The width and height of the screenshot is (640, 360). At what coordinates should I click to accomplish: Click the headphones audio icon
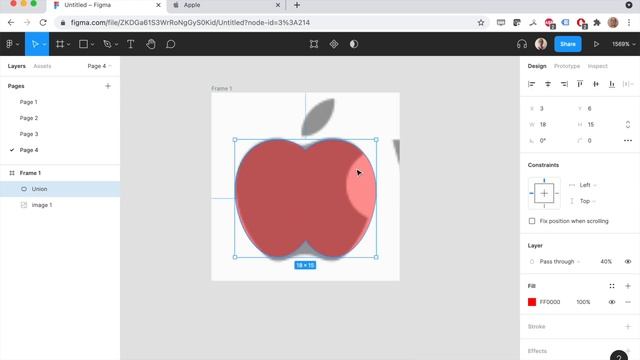(x=522, y=44)
